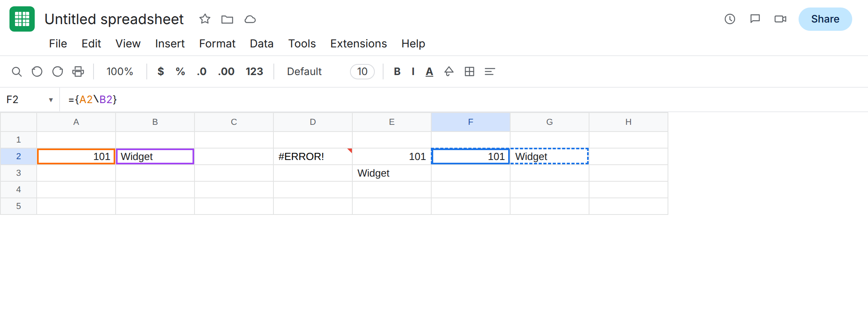Open the Edit menu

[91, 43]
